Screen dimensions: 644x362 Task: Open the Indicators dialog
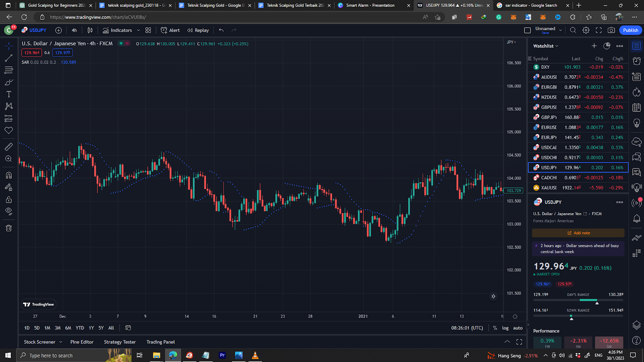pyautogui.click(x=117, y=30)
